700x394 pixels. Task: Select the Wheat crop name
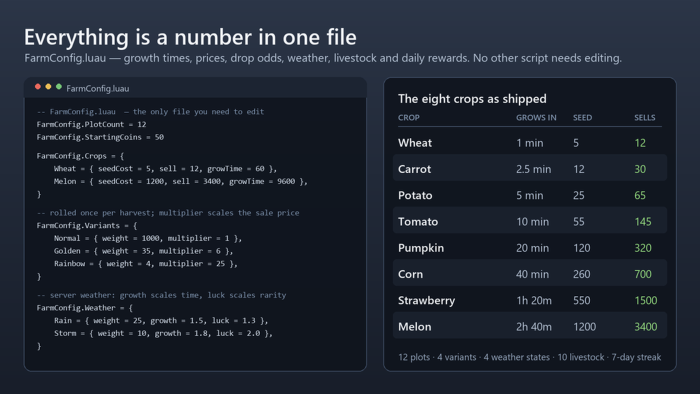(415, 143)
